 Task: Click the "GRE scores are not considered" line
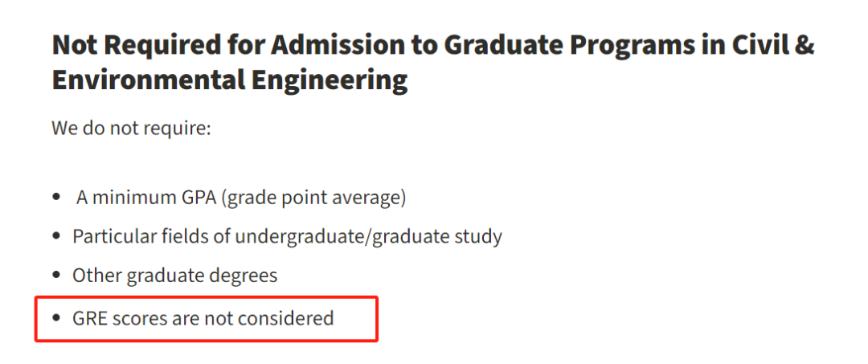[x=203, y=318]
